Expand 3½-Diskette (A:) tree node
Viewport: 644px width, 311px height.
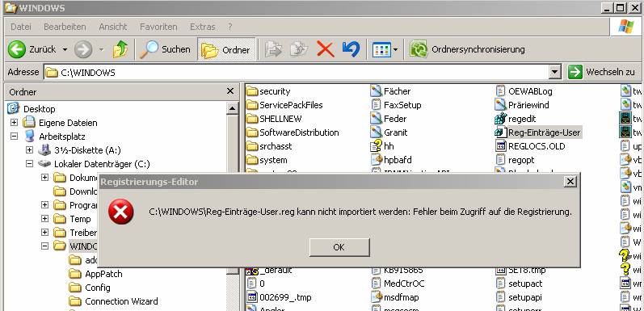(x=29, y=150)
